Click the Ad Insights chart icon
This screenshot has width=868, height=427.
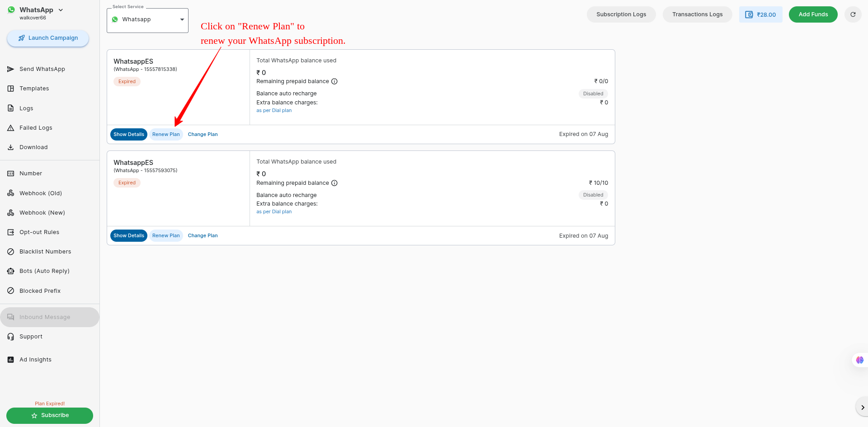[10, 360]
